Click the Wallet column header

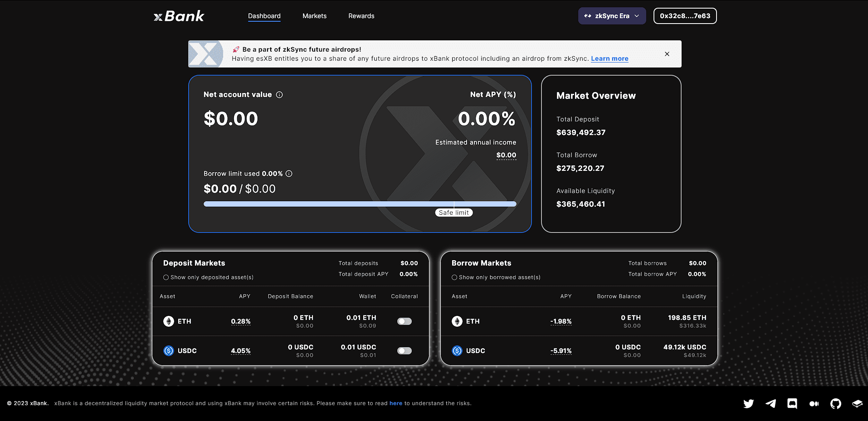point(368,296)
